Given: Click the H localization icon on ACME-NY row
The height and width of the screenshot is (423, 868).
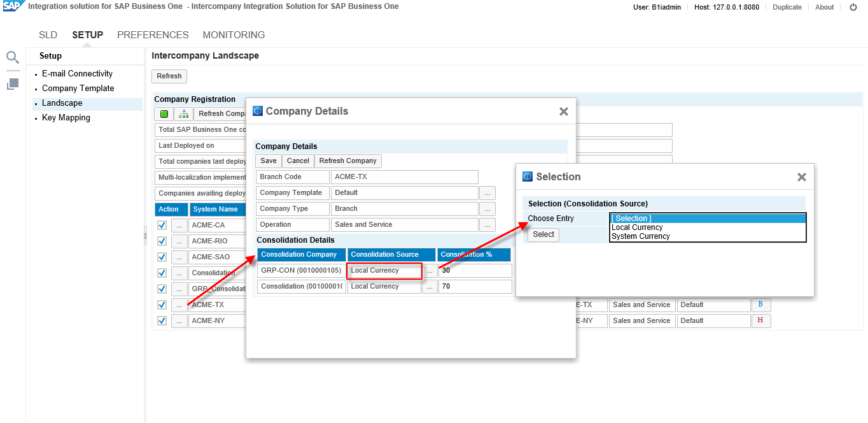Looking at the screenshot, I should (761, 320).
